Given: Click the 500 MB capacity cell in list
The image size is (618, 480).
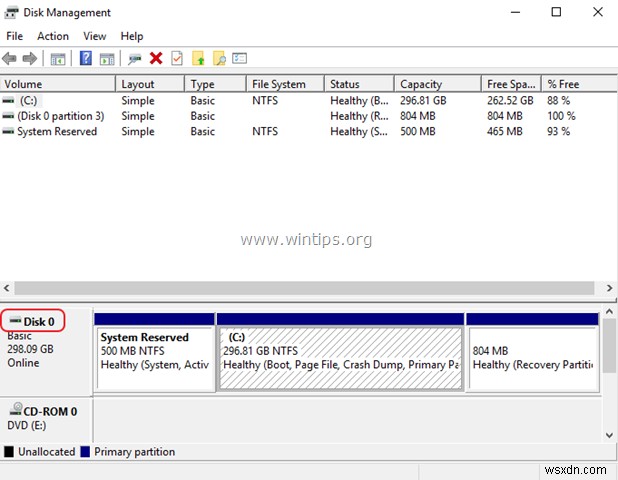Looking at the screenshot, I should click(x=418, y=132).
